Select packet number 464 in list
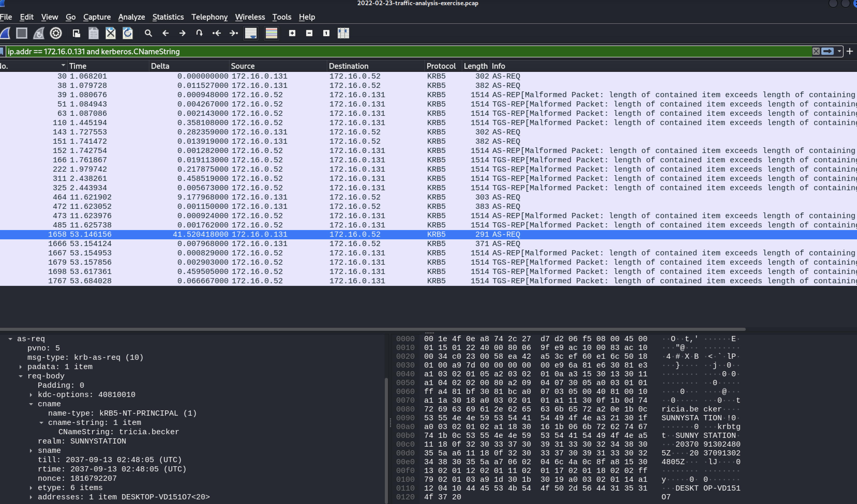 coord(238,197)
